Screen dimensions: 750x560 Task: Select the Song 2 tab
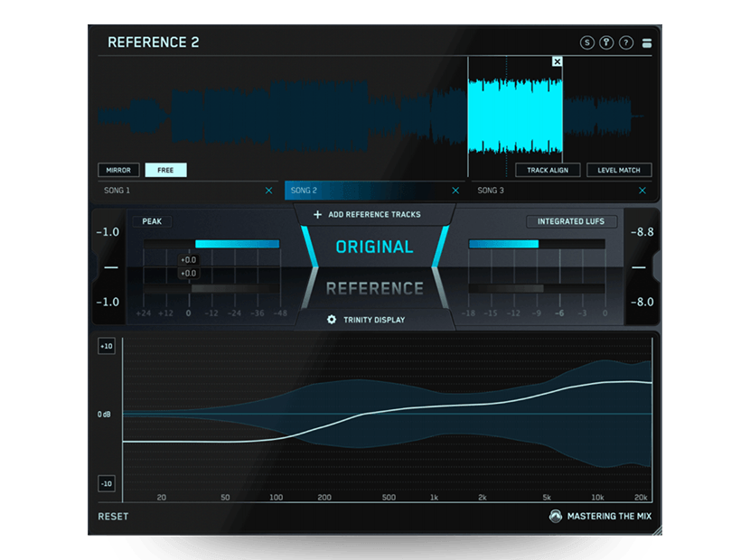(374, 191)
